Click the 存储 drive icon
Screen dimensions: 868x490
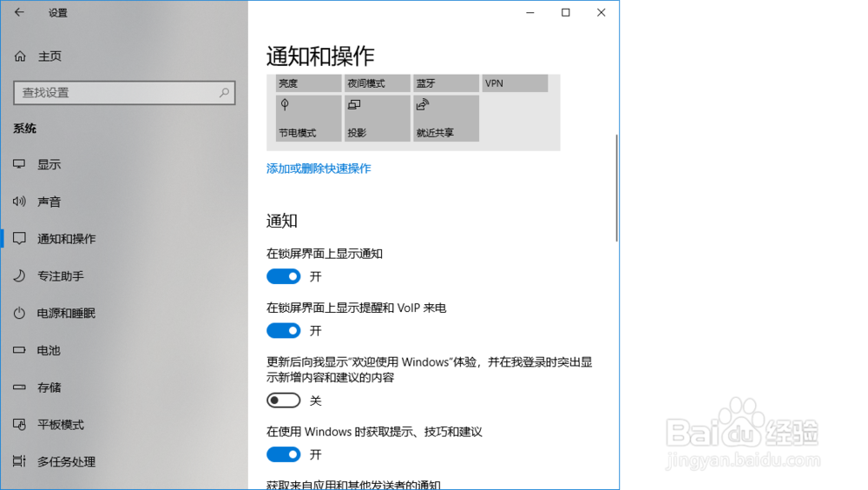[x=19, y=387]
